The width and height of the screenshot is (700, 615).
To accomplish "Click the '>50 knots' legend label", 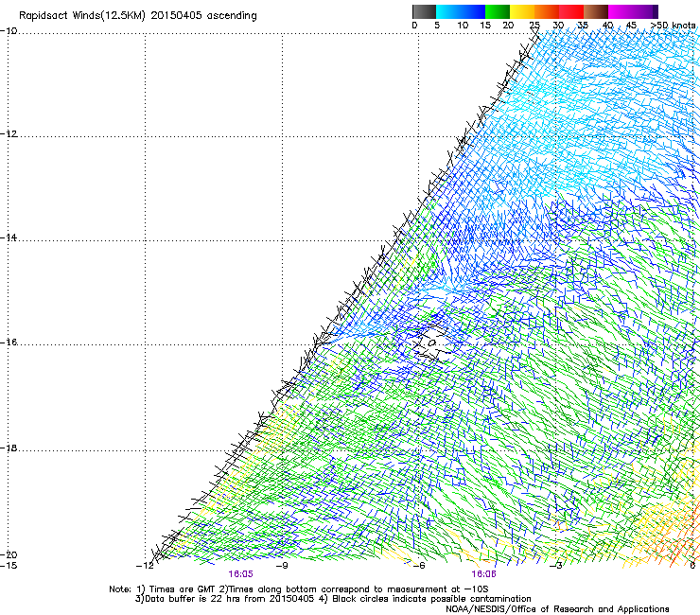I will click(673, 25).
